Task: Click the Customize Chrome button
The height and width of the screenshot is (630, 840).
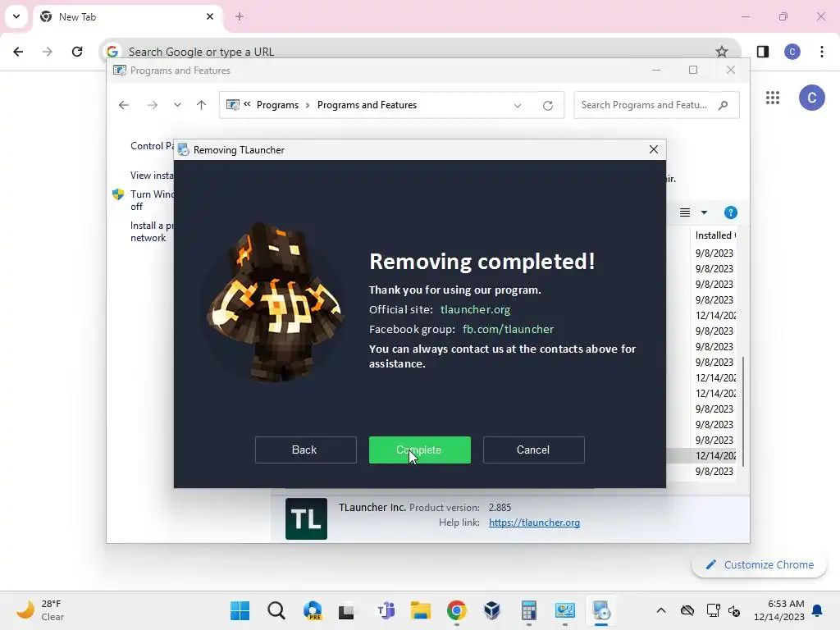Action: [759, 564]
